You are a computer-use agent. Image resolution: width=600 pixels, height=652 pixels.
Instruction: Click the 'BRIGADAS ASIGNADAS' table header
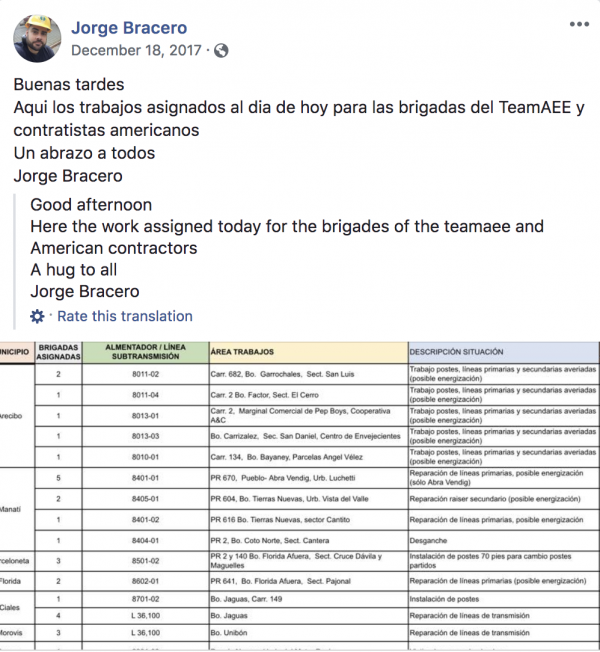(x=58, y=352)
